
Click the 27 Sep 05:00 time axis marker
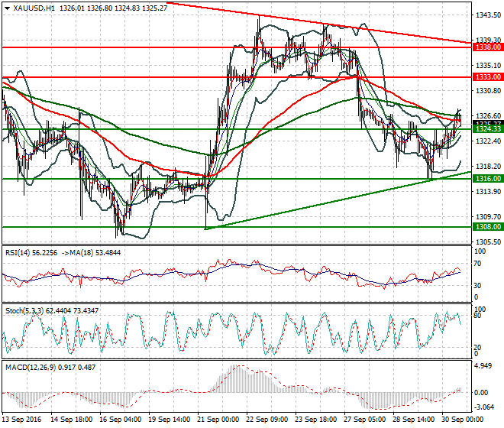point(365,420)
